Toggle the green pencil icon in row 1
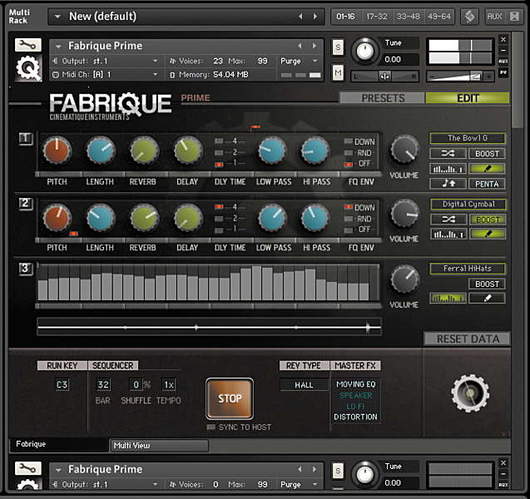The image size is (530, 499). click(x=487, y=168)
